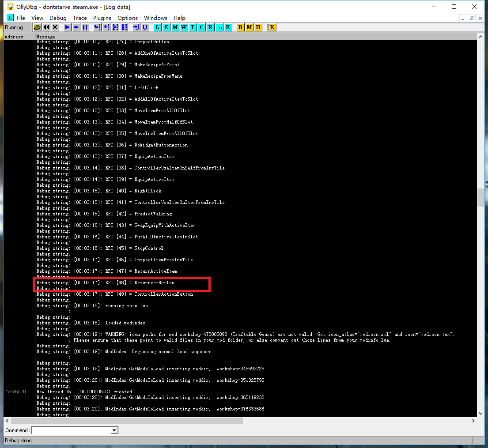488x448 pixels.
Task: Trace into toolbar icon
Action: click(115, 27)
